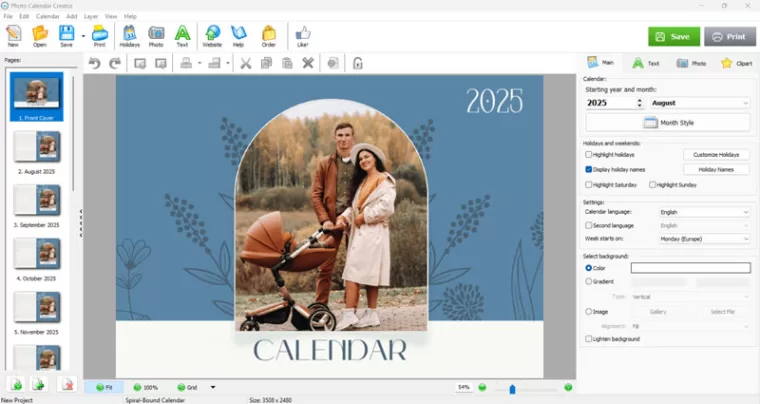Screen dimensions: 760x404
Task: Expand the send-backward dropdown arrow
Action: click(227, 63)
